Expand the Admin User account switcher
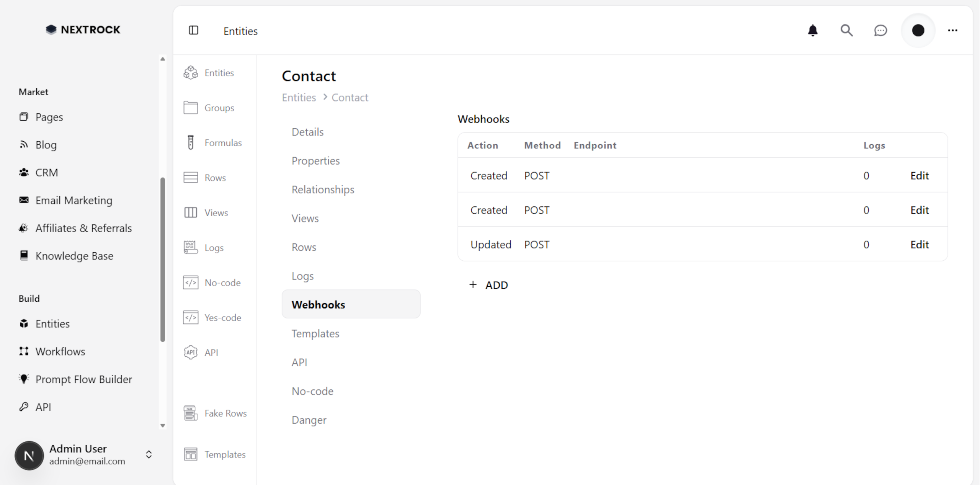Image resolution: width=980 pixels, height=485 pixels. click(x=149, y=454)
